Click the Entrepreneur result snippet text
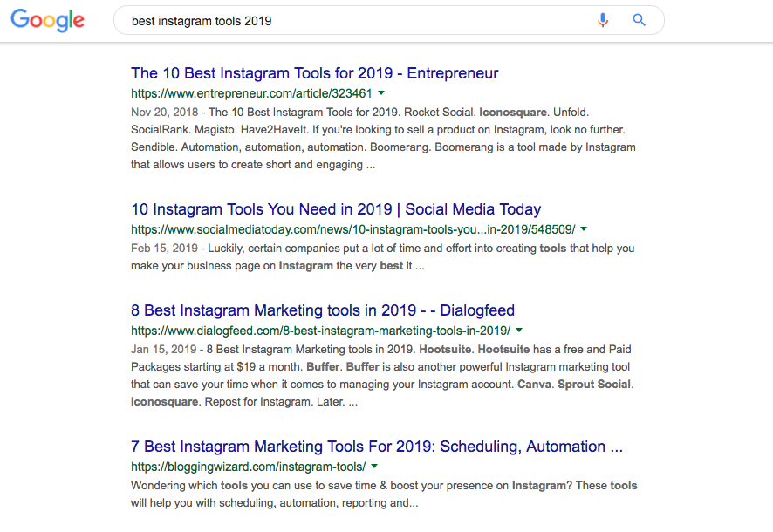The height and width of the screenshot is (532, 773). coord(383,139)
